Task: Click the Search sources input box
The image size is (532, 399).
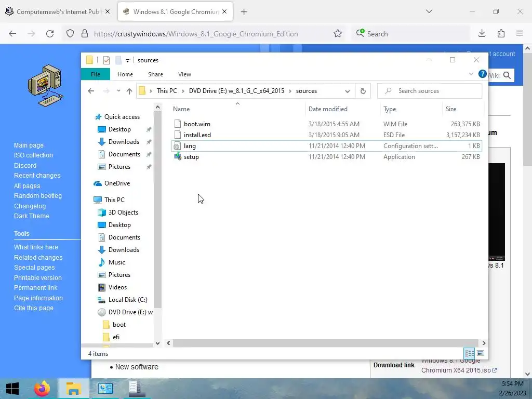Action: tap(430, 91)
